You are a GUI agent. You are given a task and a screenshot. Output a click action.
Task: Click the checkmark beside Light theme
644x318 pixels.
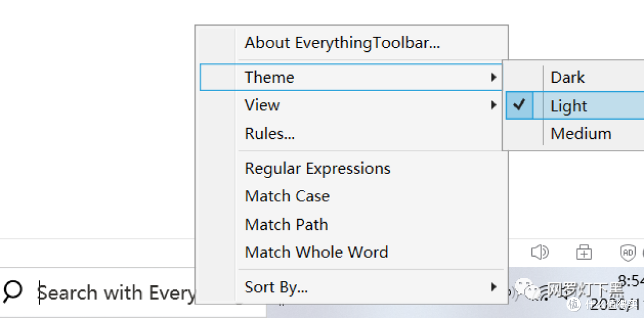click(x=520, y=105)
